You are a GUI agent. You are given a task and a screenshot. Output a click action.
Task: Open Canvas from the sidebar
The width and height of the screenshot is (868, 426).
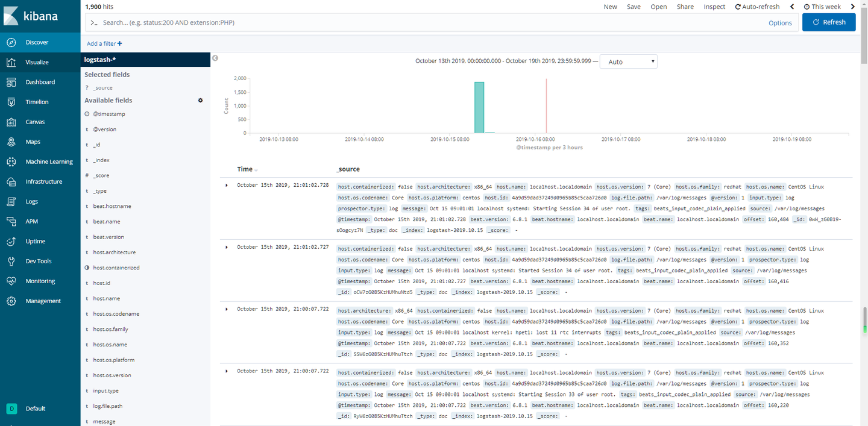coord(11,122)
